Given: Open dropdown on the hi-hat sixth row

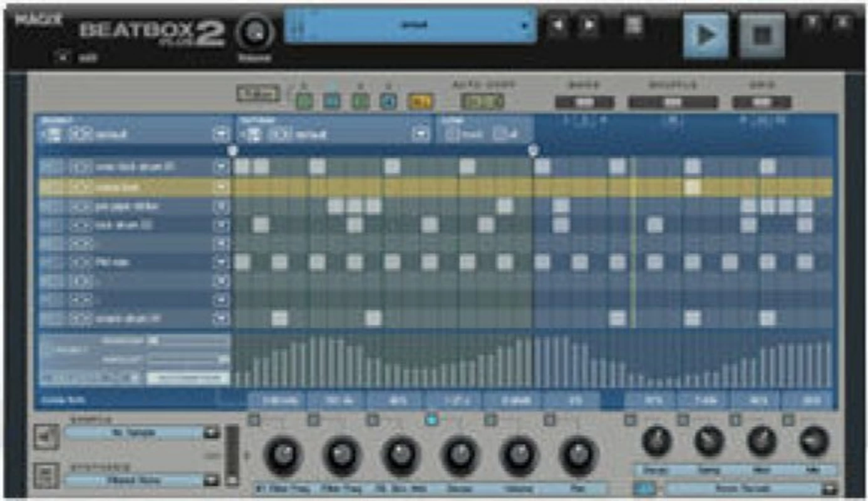Looking at the screenshot, I should tap(221, 262).
